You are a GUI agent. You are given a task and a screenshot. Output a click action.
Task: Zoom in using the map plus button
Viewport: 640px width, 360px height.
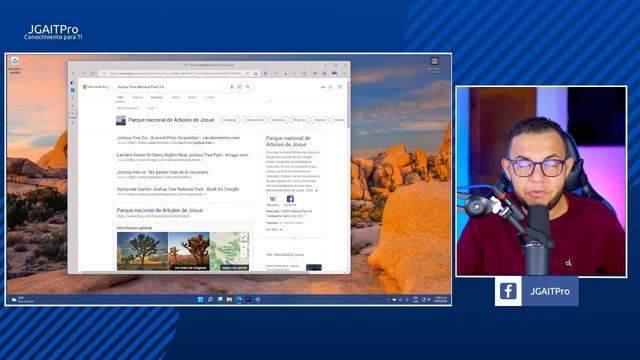244,247
